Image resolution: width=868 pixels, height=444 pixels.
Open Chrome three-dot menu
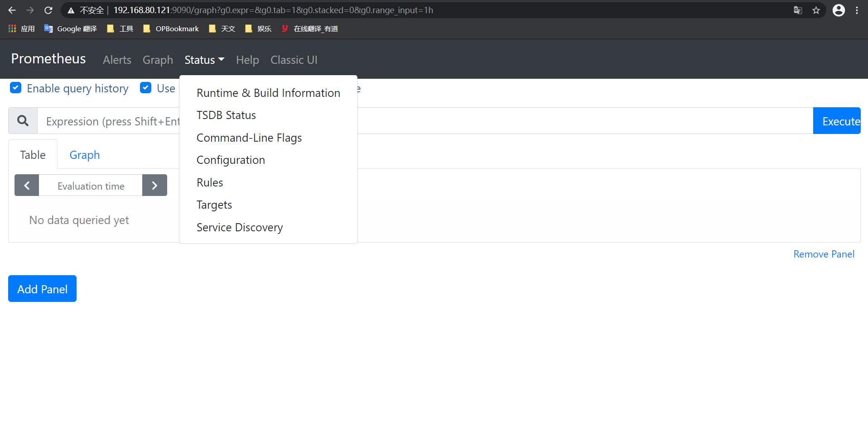857,10
